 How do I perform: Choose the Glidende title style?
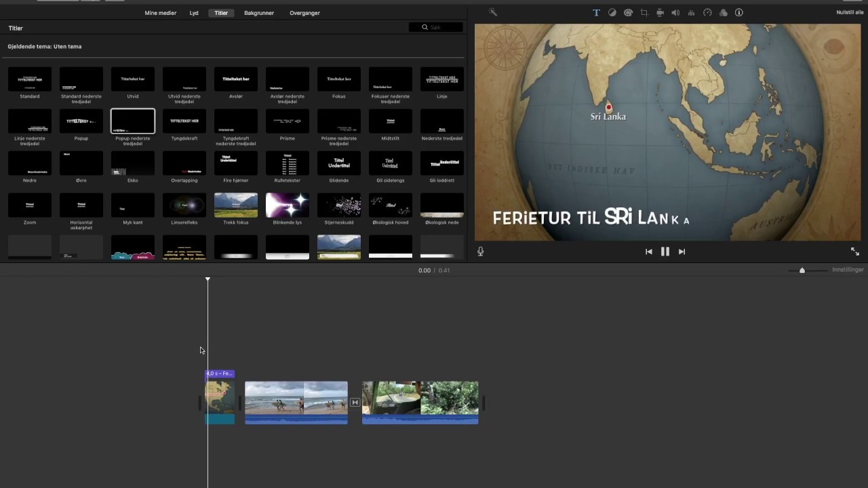pyautogui.click(x=339, y=163)
